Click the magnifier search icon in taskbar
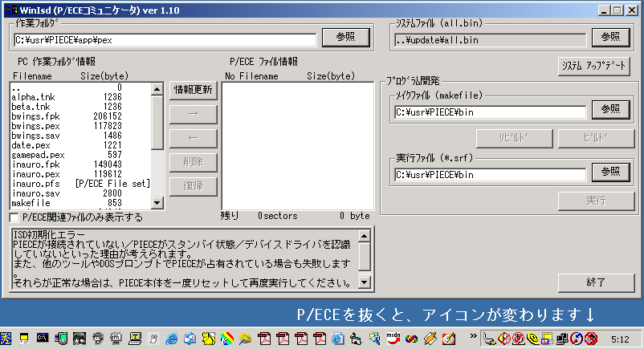Image resolution: width=644 pixels, height=349 pixels. 374,339
